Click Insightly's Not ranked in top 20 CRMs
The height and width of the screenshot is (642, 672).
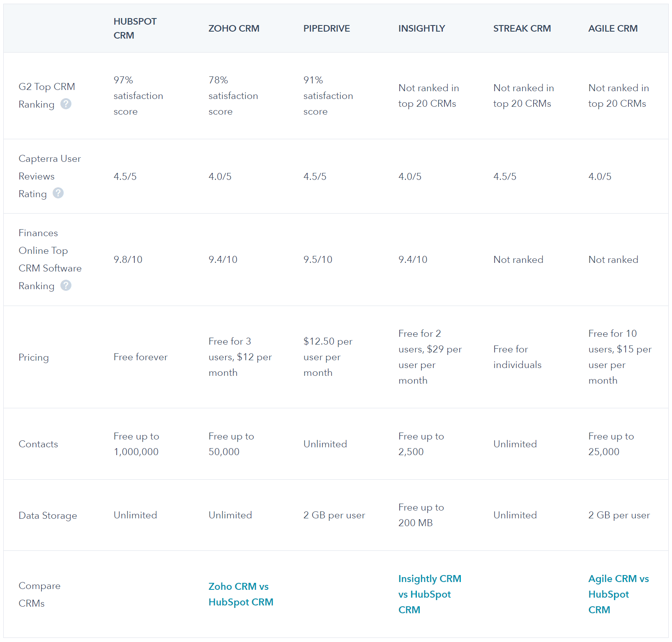pyautogui.click(x=428, y=95)
